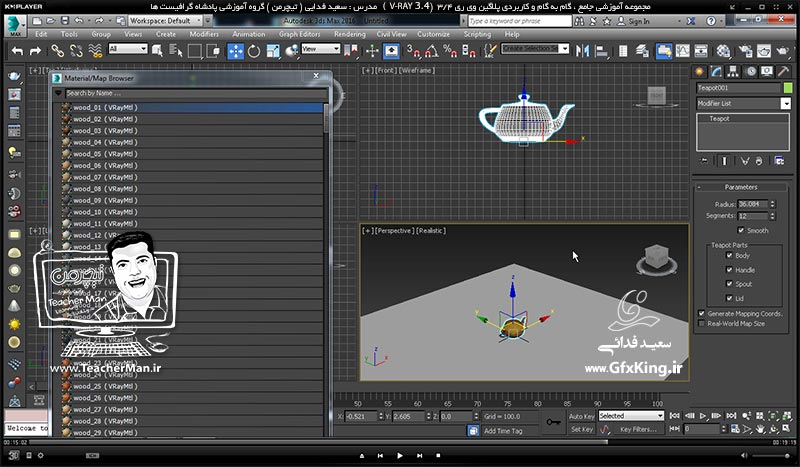Collapse the Parameters rollout
This screenshot has height=467, width=800.
tap(741, 187)
